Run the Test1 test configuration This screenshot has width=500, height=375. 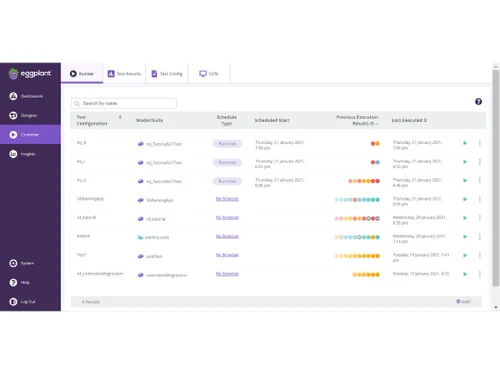coord(465,255)
